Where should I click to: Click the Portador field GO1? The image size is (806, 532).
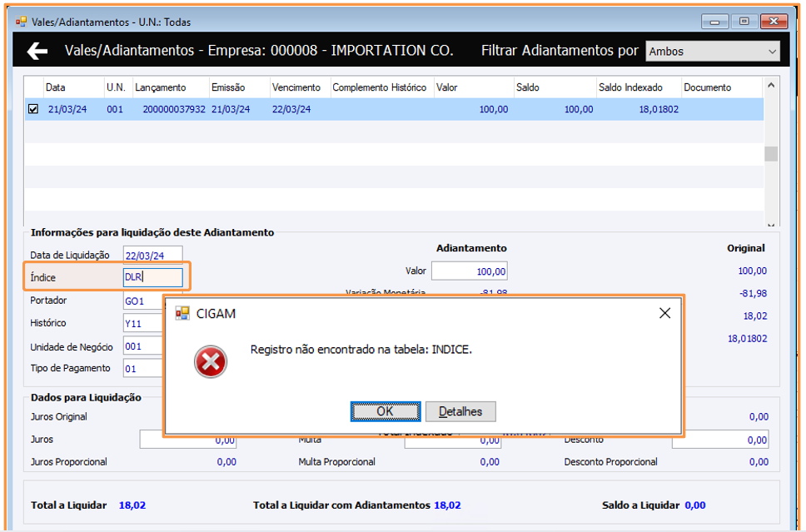coord(143,301)
